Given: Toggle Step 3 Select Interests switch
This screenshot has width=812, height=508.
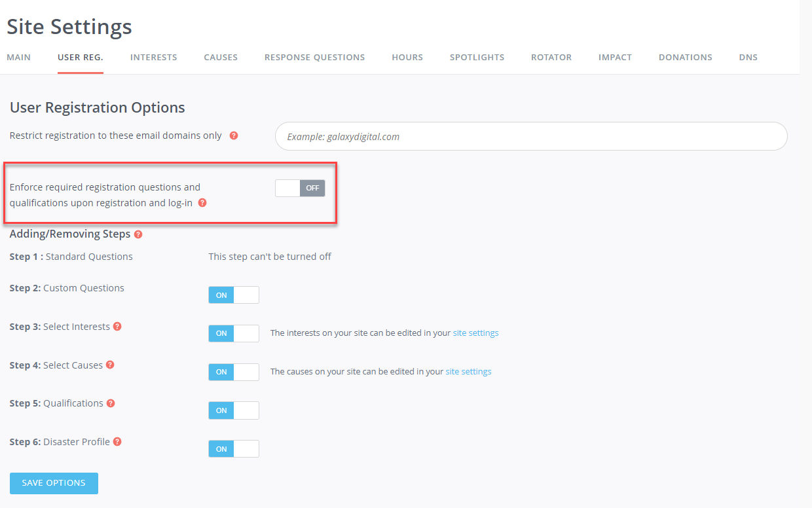Looking at the screenshot, I should pyautogui.click(x=234, y=333).
